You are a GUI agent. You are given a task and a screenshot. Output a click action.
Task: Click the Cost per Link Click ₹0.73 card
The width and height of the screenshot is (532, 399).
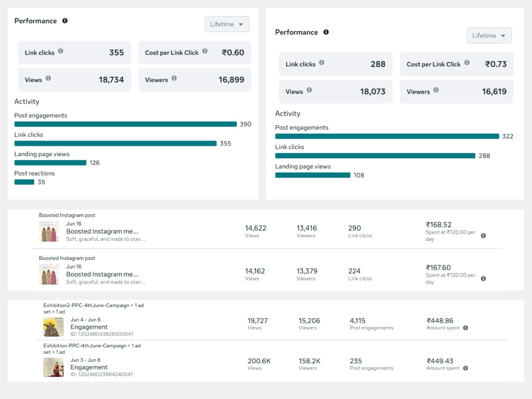click(x=457, y=64)
